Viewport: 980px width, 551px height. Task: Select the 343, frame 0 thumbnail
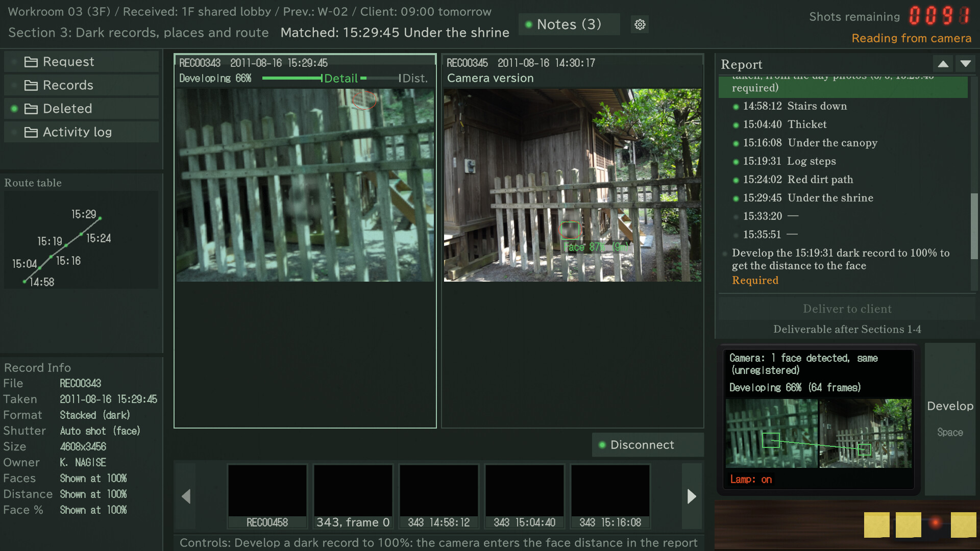point(353,496)
